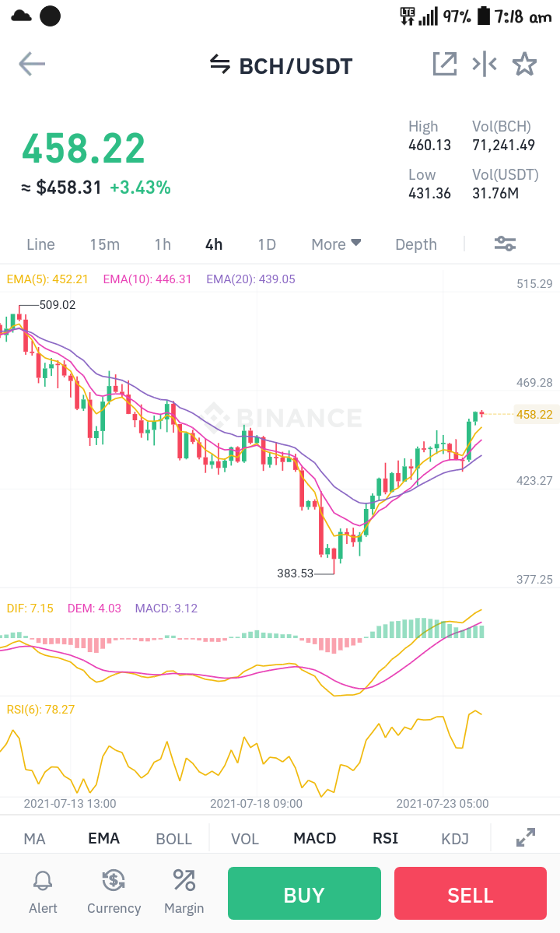The image size is (560, 933).
Task: Select the 15m interval tab
Action: click(105, 244)
